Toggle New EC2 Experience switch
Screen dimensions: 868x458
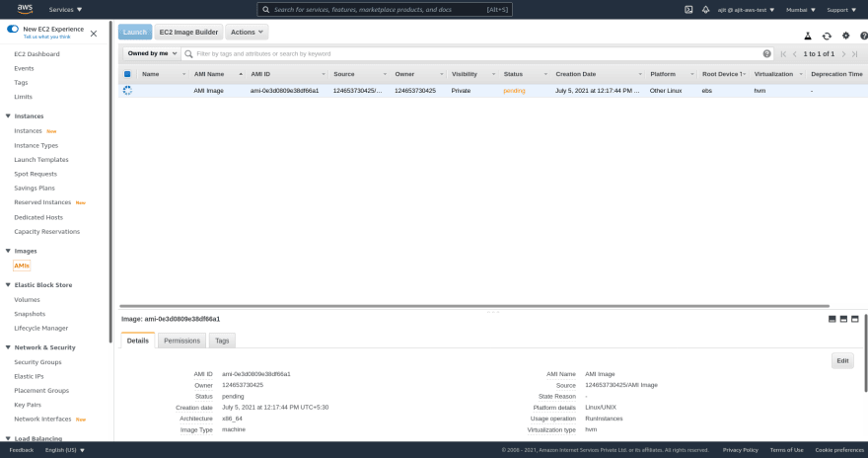pos(13,29)
